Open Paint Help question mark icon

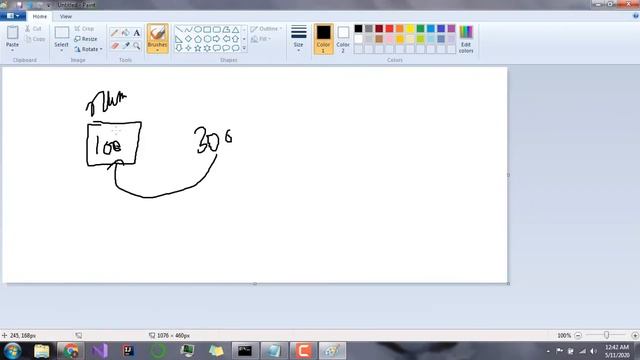point(636,16)
